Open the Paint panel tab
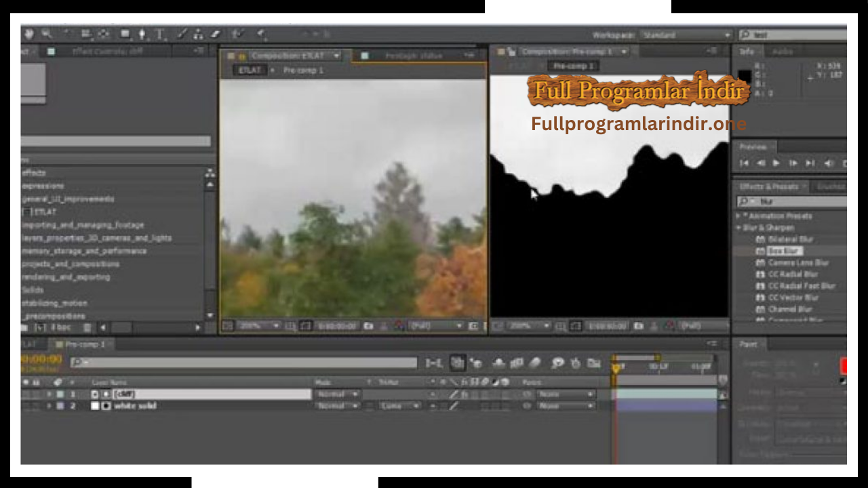The image size is (868, 488). [749, 344]
